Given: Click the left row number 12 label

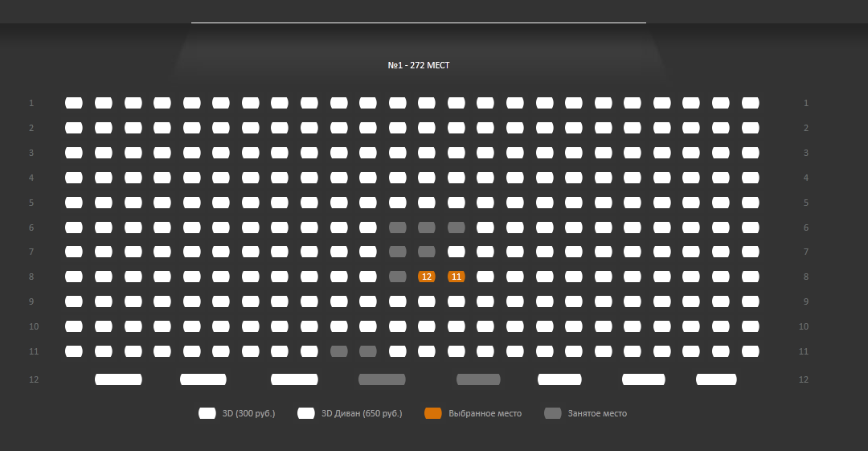Looking at the screenshot, I should click(34, 379).
